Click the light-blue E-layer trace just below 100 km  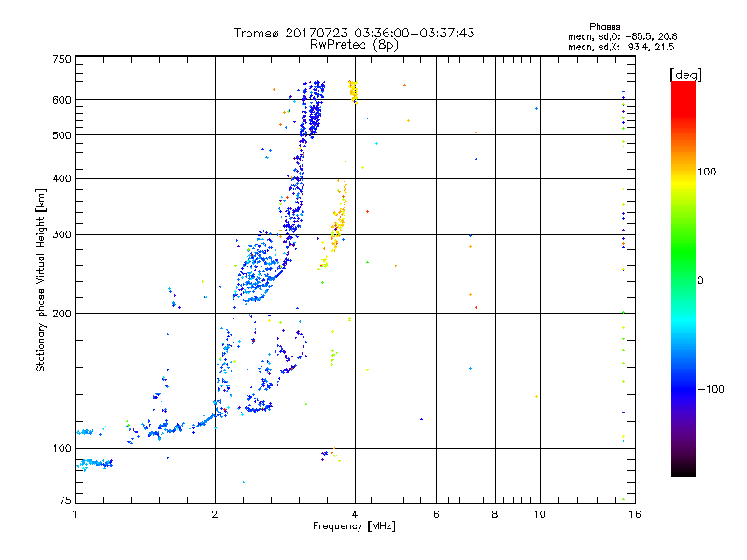[x=94, y=463]
